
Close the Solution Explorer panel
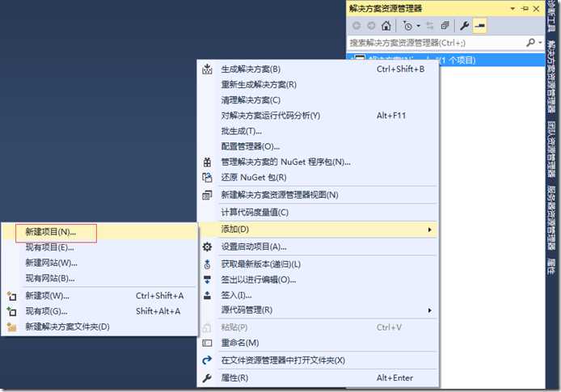click(536, 9)
